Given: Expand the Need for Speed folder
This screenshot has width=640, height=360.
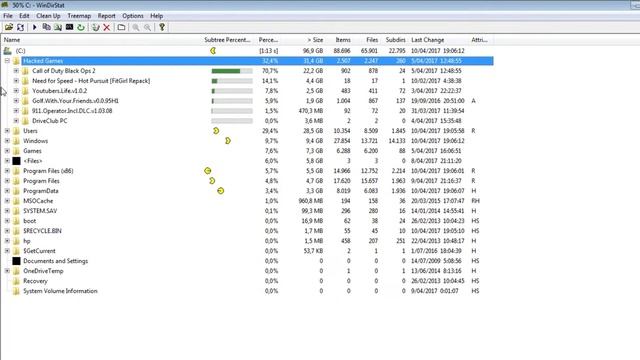Looking at the screenshot, I should click(x=16, y=81).
